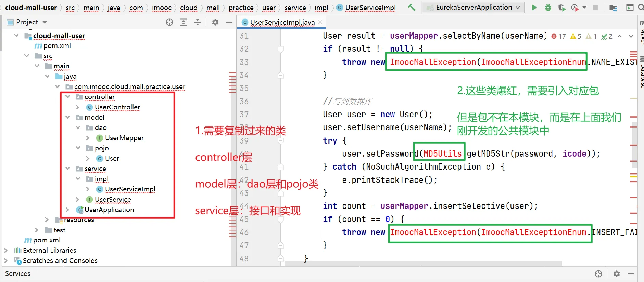Select com.imooc.cloud.mall.practice.user package
Viewport: 644px width, 282px height.
(130, 86)
